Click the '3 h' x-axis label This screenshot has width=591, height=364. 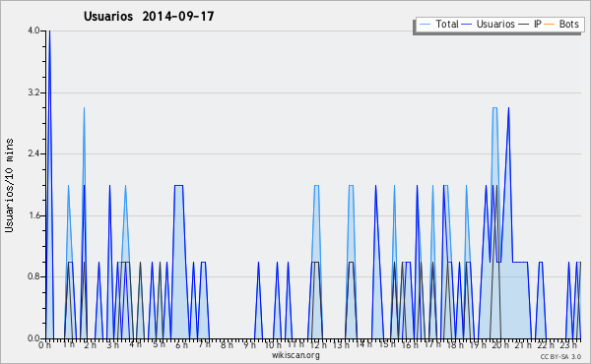click(x=112, y=344)
